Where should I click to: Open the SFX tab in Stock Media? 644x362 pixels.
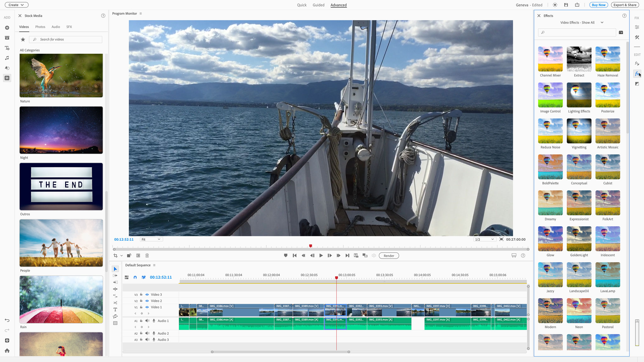[69, 27]
